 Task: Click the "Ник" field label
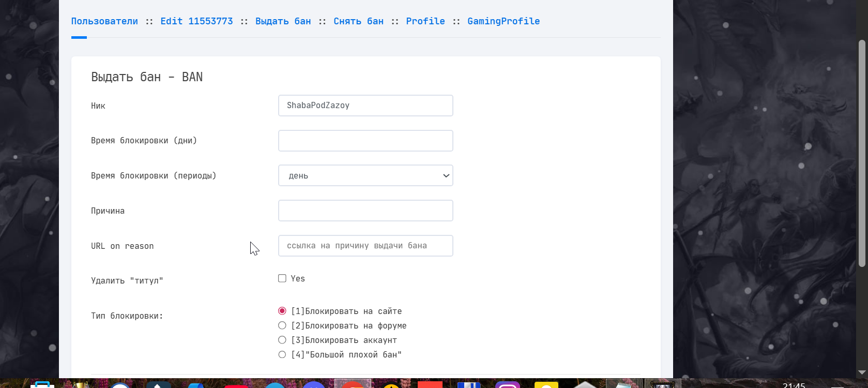point(98,106)
